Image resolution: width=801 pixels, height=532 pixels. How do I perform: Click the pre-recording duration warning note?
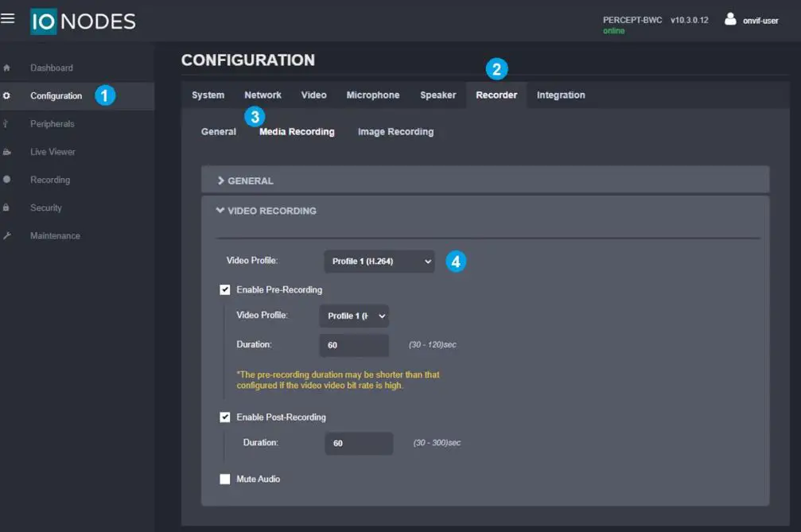338,380
